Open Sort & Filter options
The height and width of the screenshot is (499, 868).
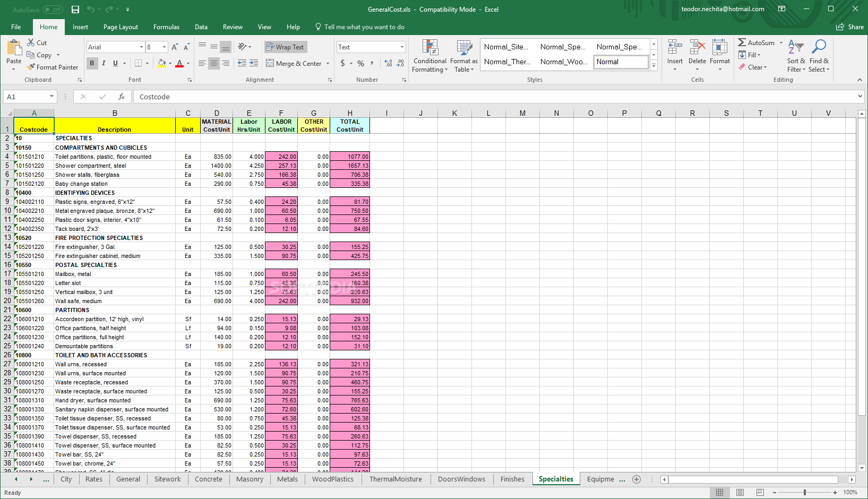[x=796, y=56]
